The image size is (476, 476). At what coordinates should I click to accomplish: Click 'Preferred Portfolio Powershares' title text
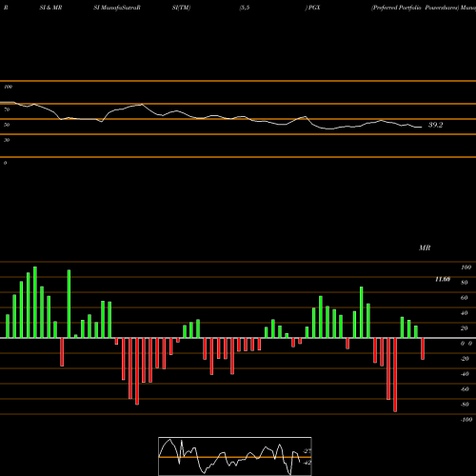click(x=416, y=8)
